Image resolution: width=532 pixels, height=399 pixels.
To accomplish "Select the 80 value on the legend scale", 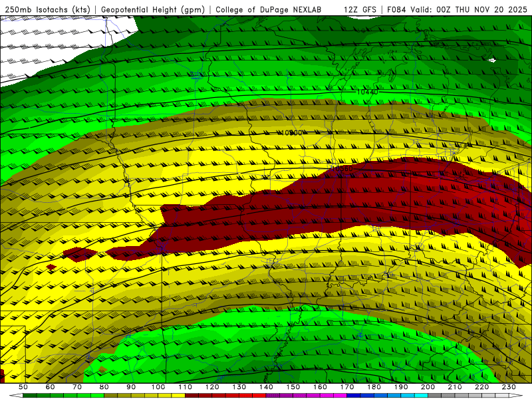I will point(104,387).
